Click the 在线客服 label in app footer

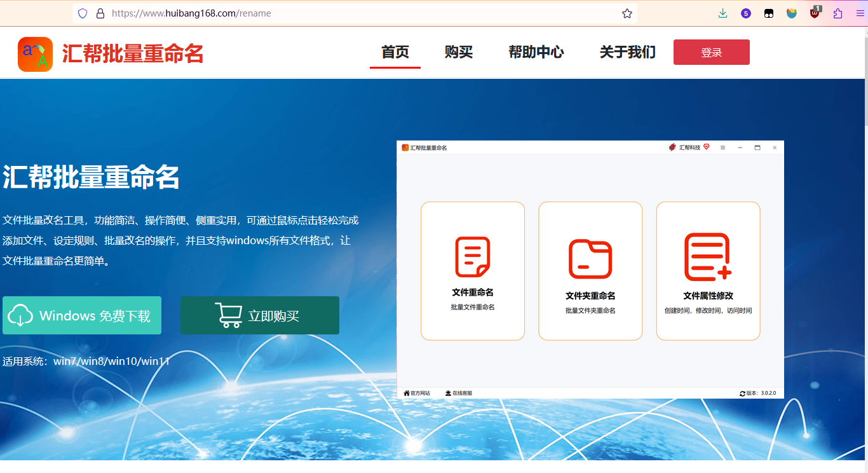462,394
